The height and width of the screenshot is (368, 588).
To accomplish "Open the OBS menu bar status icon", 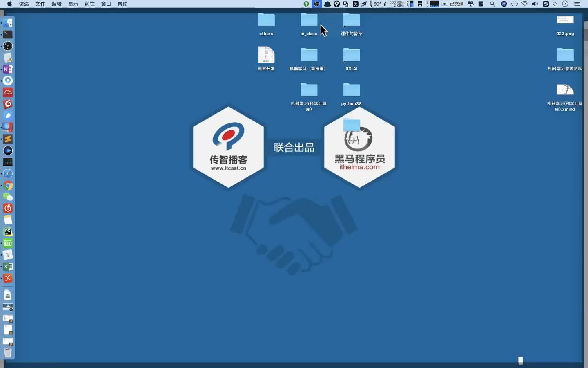I will click(317, 4).
